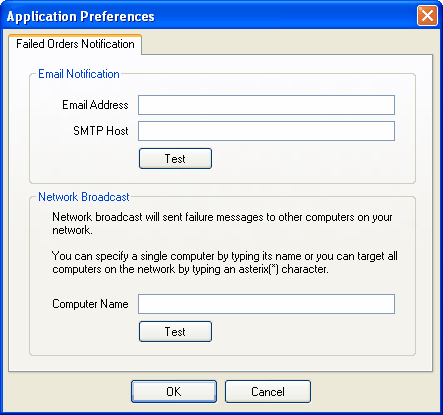Close the Application Preferences dialog via X
This screenshot has height=415, width=443.
coord(427,15)
